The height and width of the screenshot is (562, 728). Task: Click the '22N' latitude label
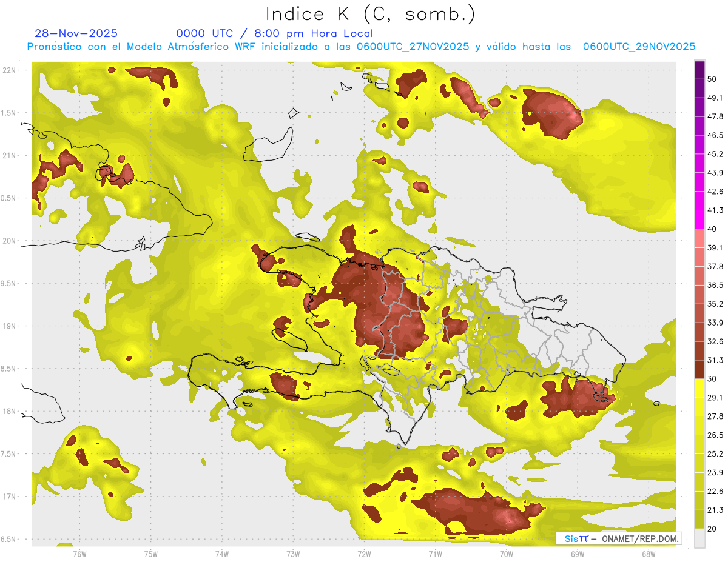9,70
